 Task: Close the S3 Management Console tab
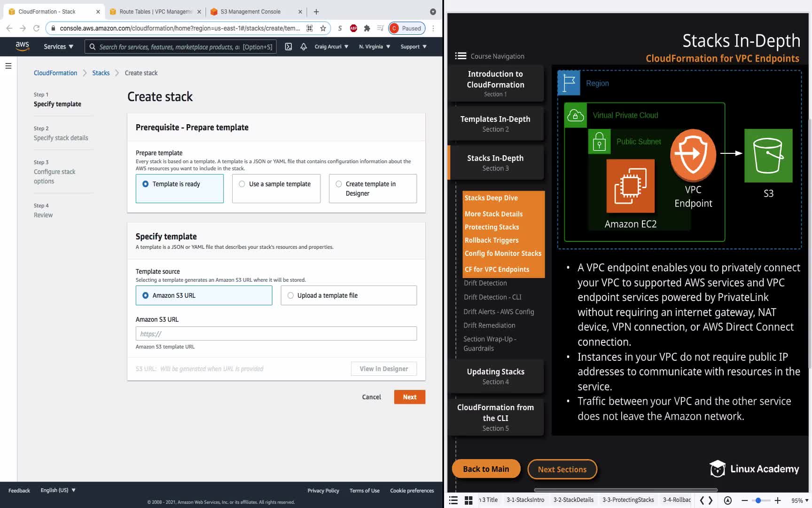[300, 12]
